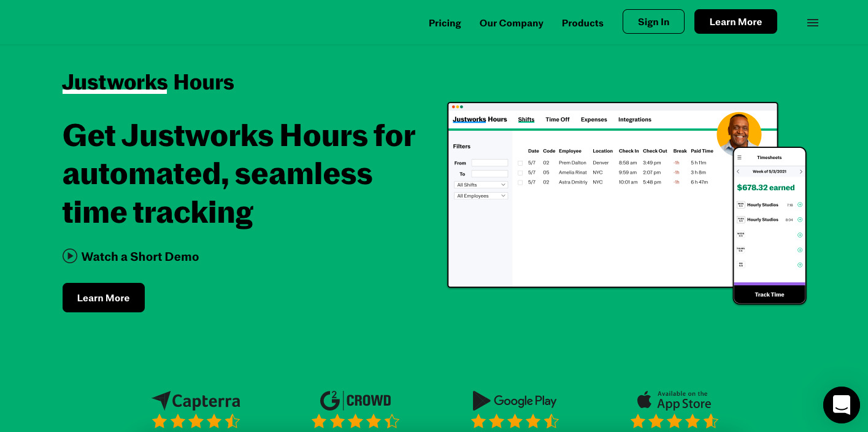Click the "Timesheets" phone header title
Screen dimensions: 868x432
(x=769, y=158)
